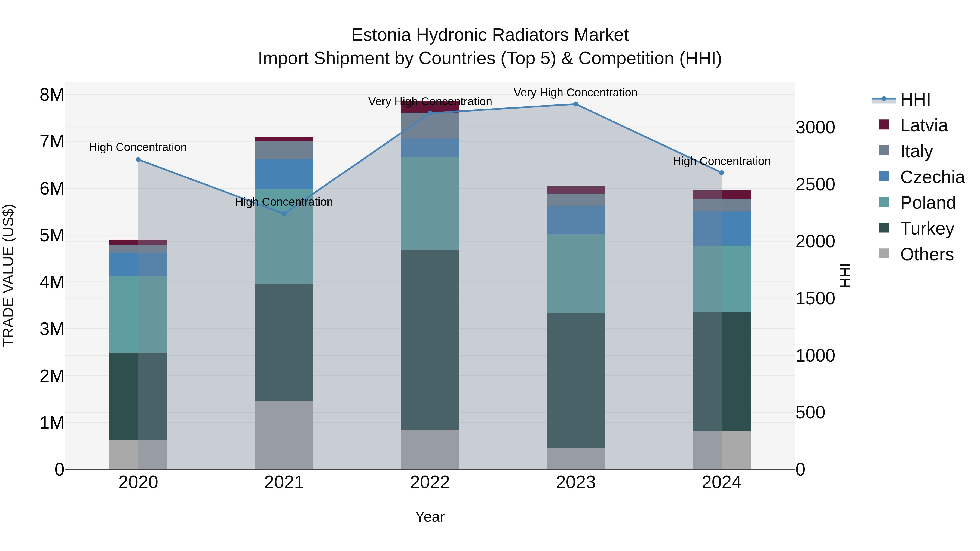
Task: Select the Latvia segment in the 2023 bar
Action: point(575,190)
